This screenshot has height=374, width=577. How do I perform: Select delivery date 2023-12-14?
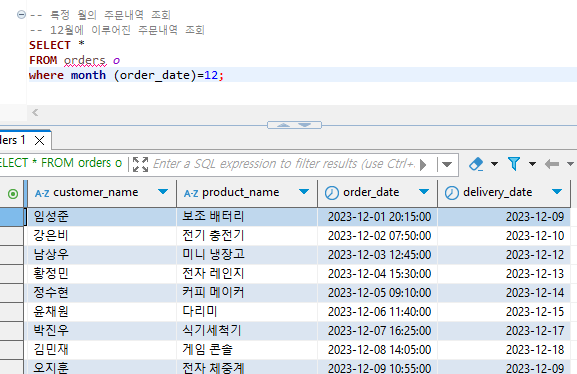(504, 293)
